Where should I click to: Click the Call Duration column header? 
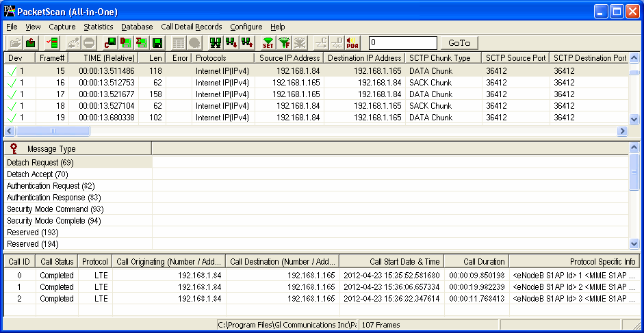(x=476, y=262)
